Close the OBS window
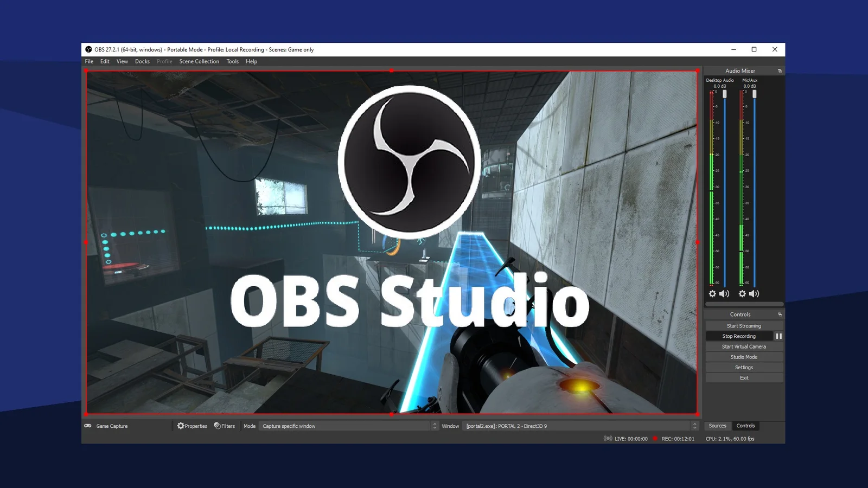 (775, 49)
